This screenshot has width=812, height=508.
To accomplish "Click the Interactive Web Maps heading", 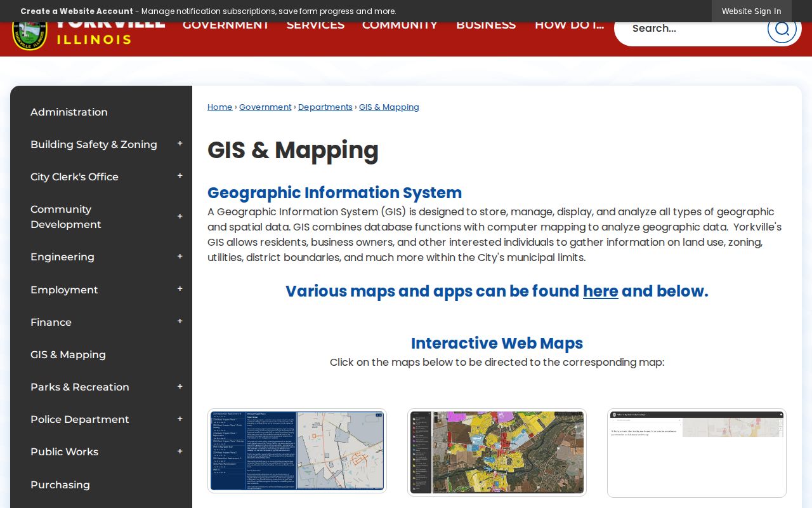I will coord(497,344).
